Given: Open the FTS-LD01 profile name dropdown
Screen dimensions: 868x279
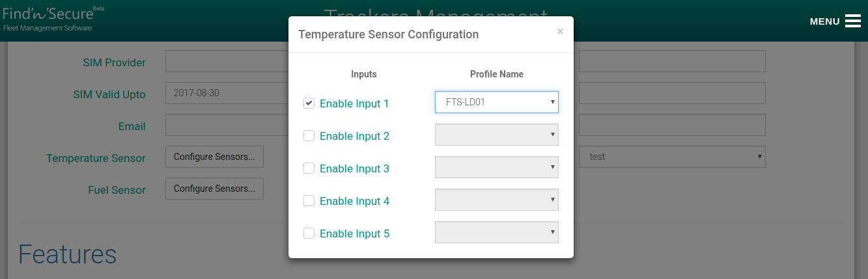Looking at the screenshot, I should pos(497,102).
